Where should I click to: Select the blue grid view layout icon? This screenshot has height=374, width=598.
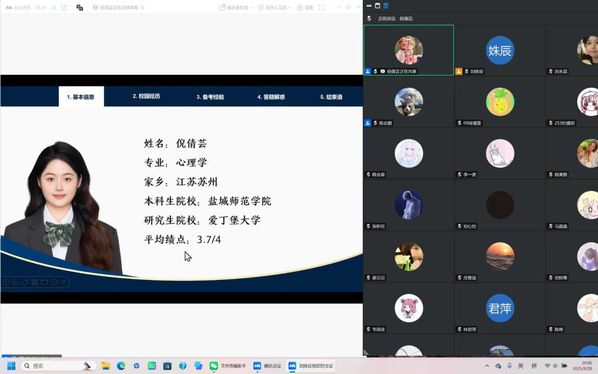(x=386, y=6)
